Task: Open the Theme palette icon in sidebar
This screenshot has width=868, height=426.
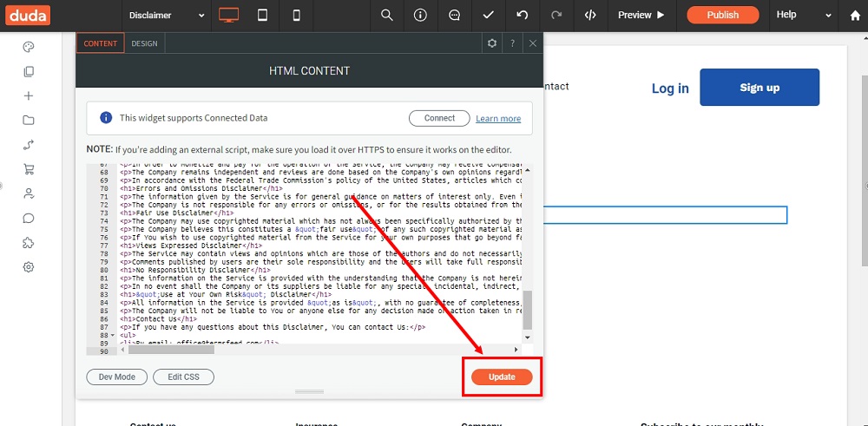Action: coord(29,47)
